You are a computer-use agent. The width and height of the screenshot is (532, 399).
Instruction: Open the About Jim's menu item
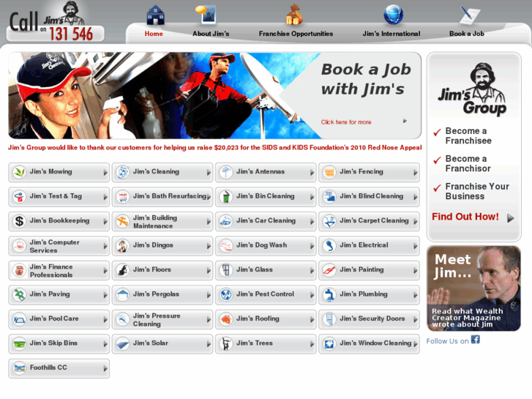click(211, 34)
